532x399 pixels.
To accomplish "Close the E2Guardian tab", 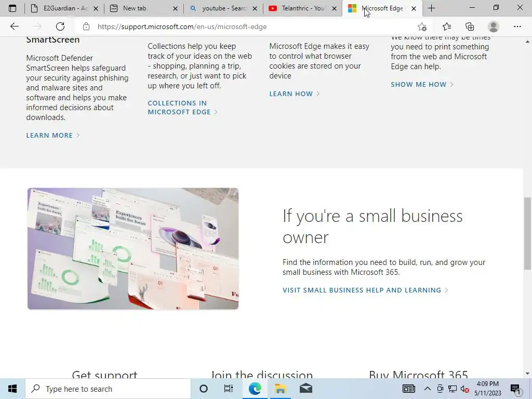I will tap(96, 8).
